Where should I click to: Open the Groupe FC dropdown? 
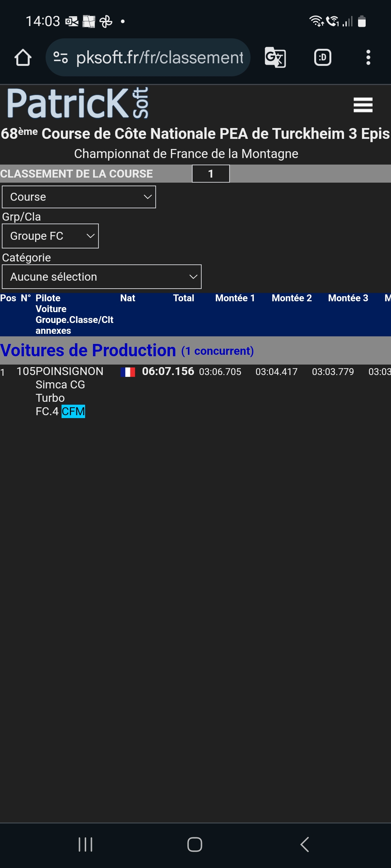[50, 236]
